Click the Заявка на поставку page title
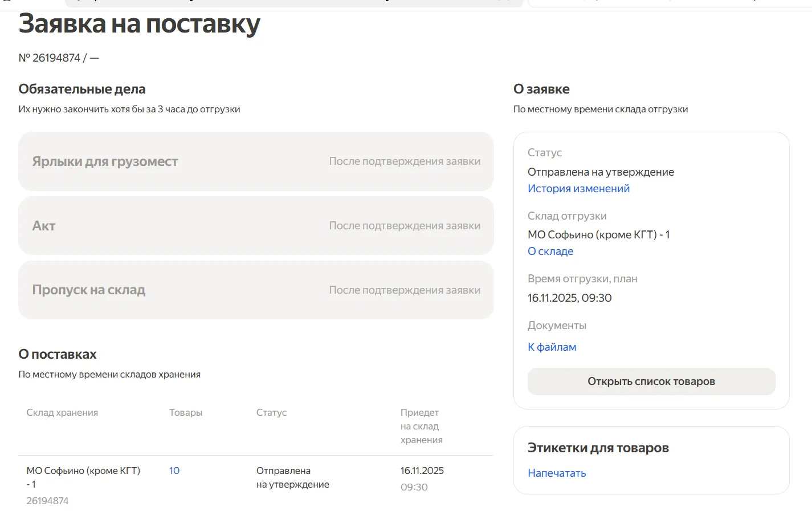812x511 pixels. [139, 25]
